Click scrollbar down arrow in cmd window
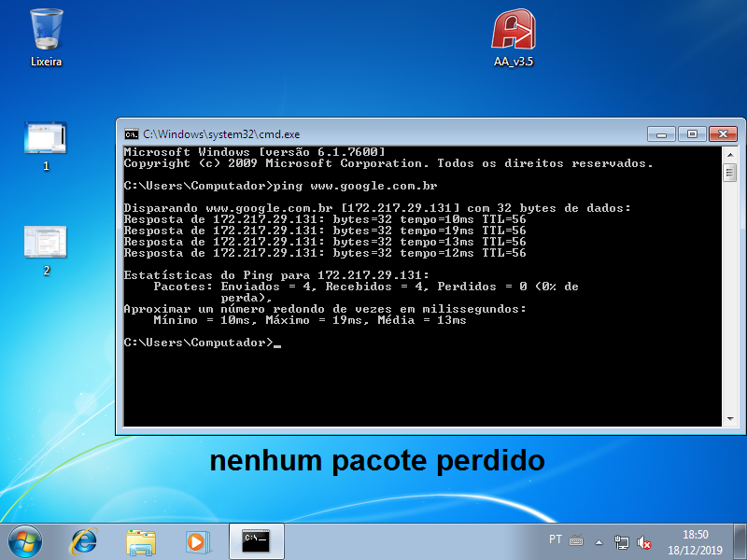The width and height of the screenshot is (747, 560). click(730, 419)
